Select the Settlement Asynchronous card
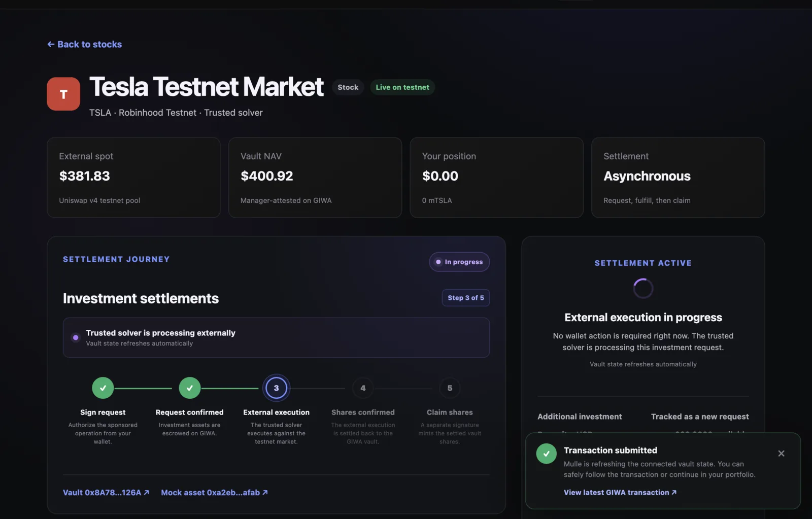 click(x=678, y=178)
